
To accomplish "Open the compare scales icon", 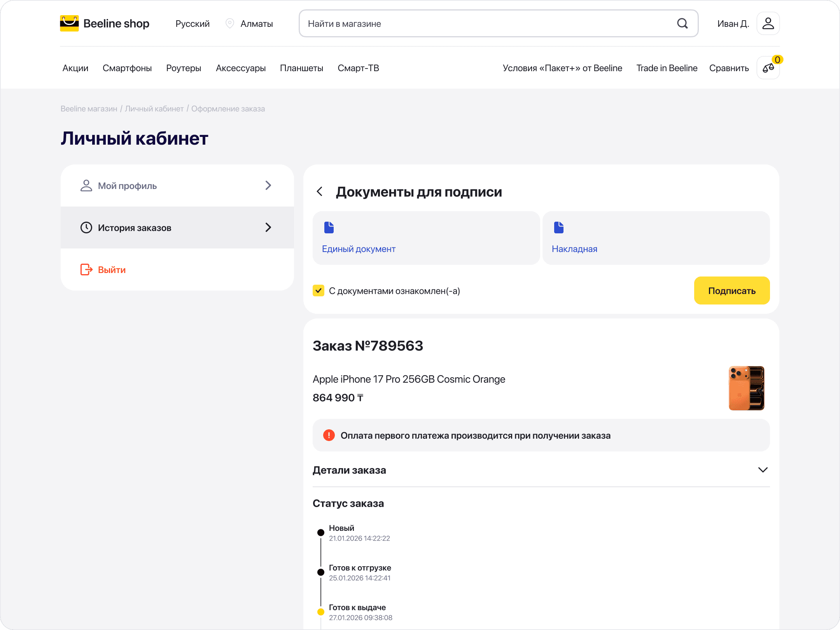I will [x=768, y=68].
